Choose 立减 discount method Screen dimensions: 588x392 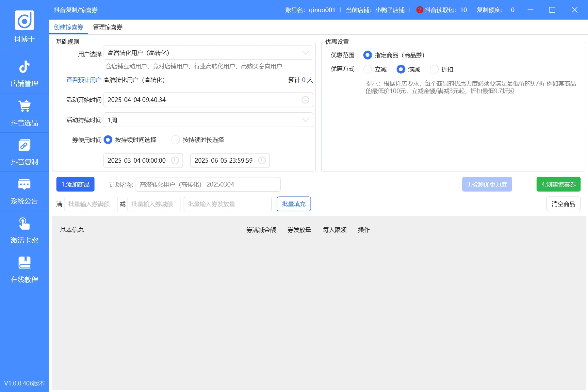tap(367, 69)
